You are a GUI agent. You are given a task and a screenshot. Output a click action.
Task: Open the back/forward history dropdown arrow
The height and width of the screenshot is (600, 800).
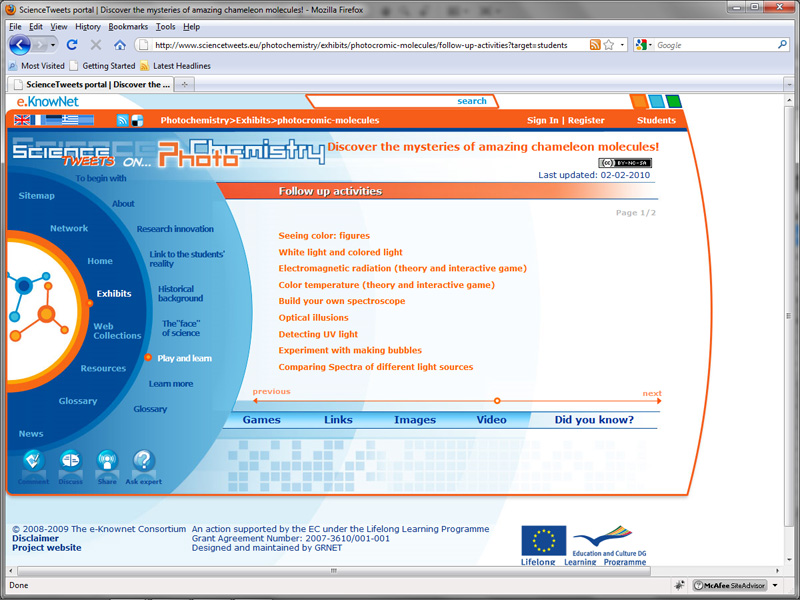(53, 45)
